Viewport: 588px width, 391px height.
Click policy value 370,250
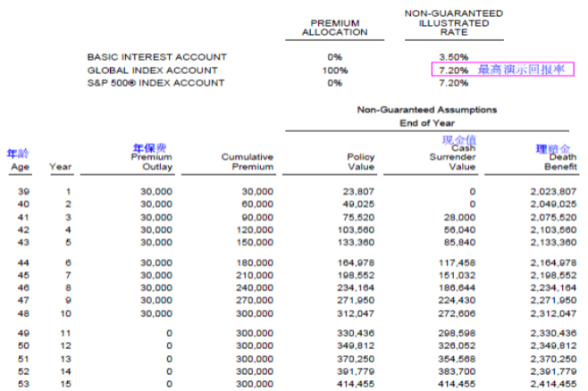[356, 359]
